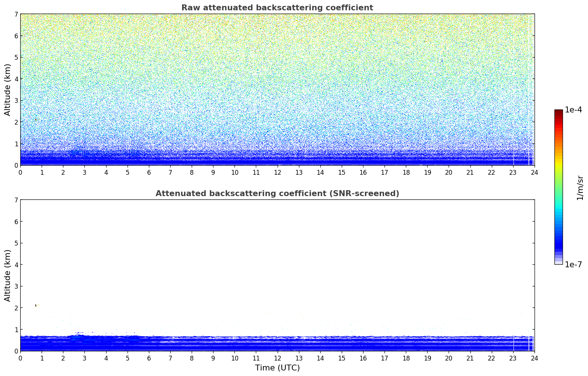Click the 'Time (UTC)' x-axis label
This screenshot has height=376, width=588.
point(277,368)
